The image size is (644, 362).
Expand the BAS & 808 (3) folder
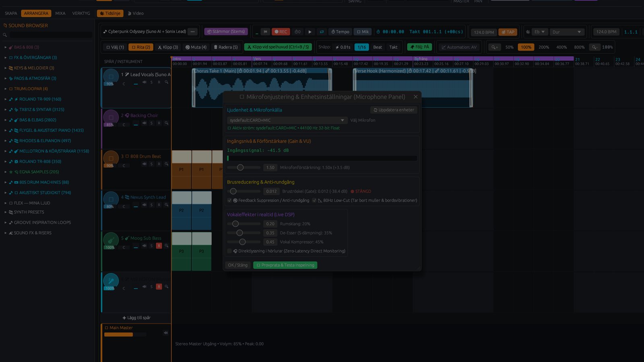[x=6, y=47]
